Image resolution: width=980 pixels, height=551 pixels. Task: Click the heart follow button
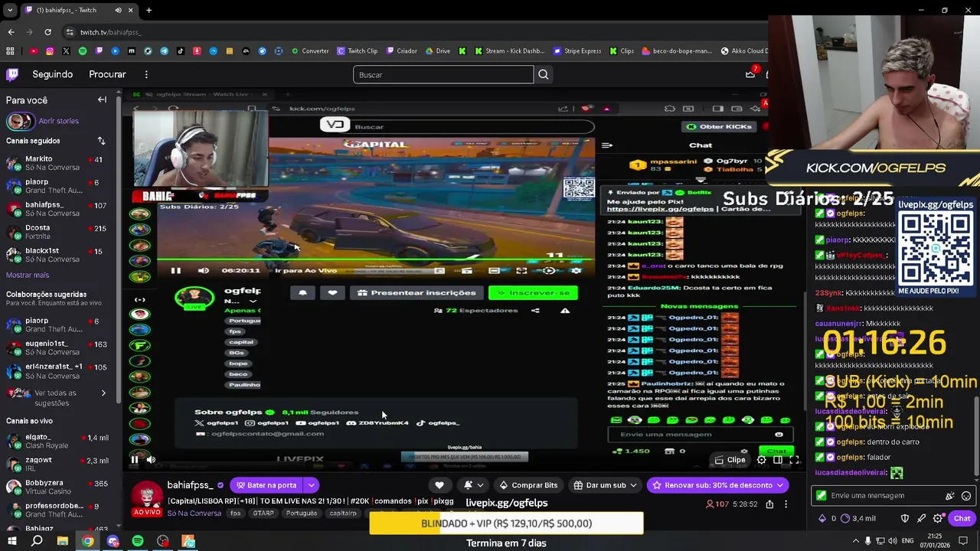pos(439,485)
